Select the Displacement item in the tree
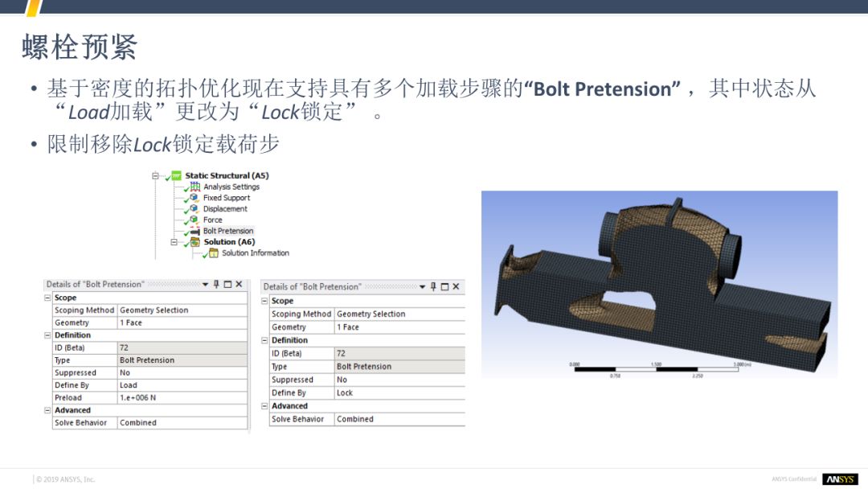 [x=225, y=209]
